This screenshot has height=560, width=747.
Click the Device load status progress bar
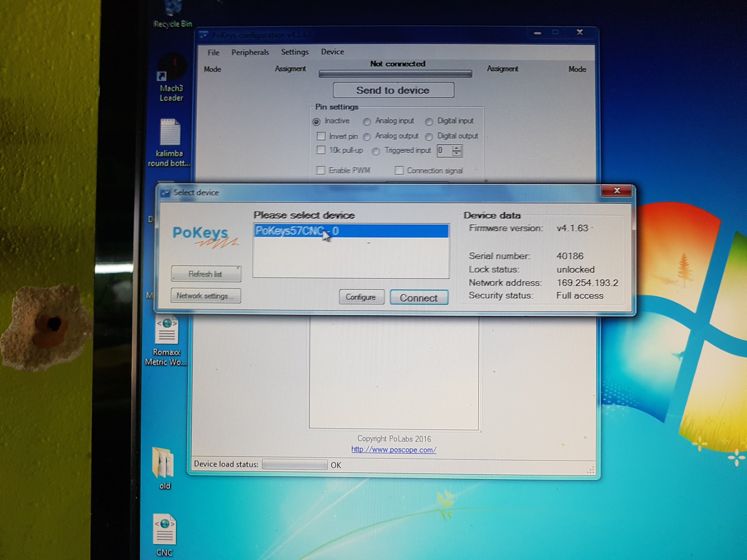coord(295,464)
